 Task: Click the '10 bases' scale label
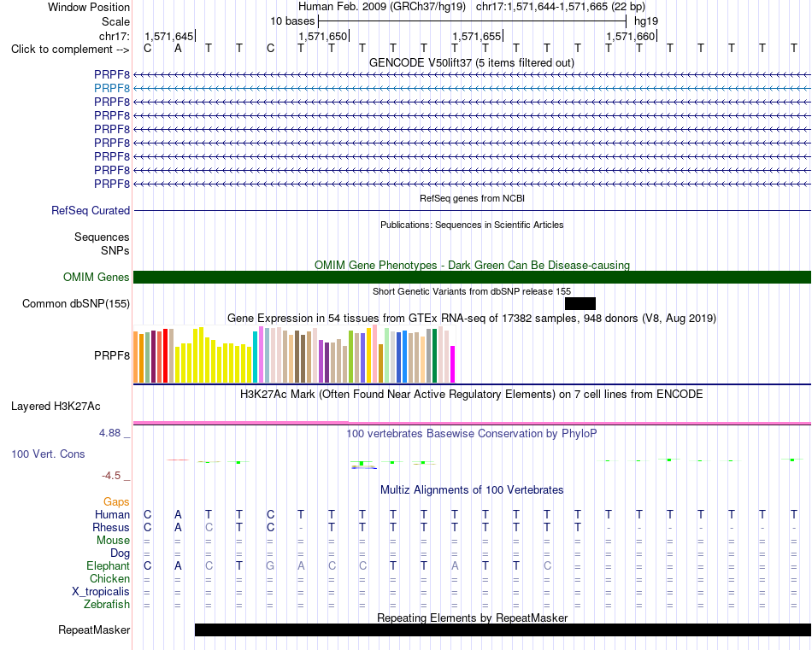coord(292,21)
